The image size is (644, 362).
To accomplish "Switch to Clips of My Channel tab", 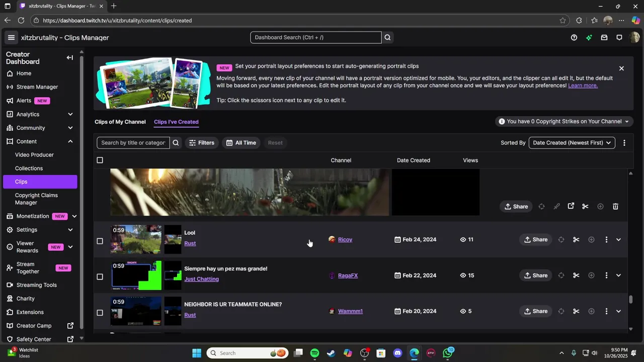I will 120,122.
